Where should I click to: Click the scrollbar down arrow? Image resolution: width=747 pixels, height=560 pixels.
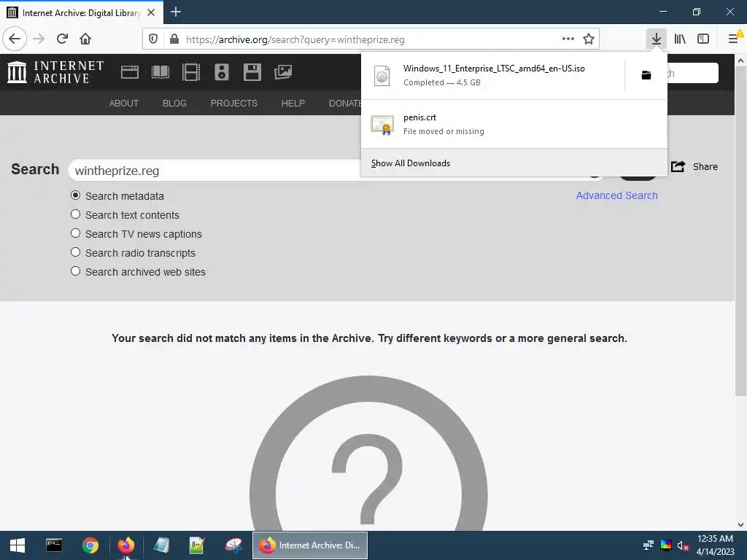coord(740,525)
